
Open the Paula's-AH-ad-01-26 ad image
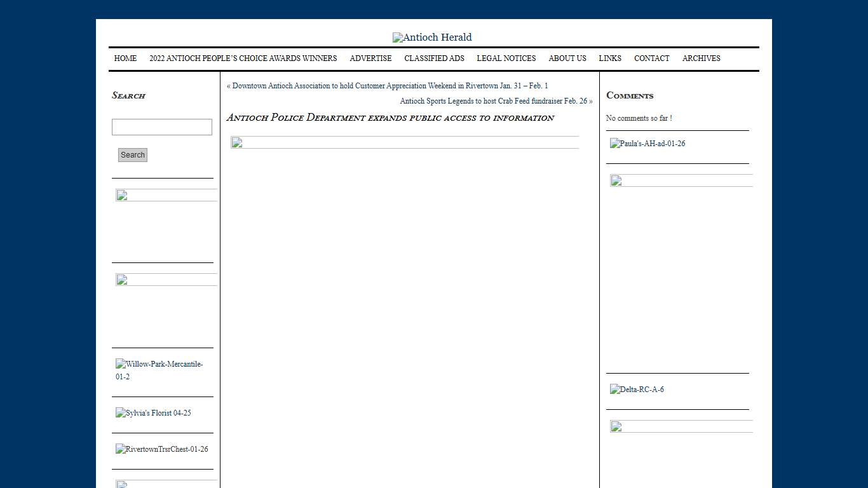[648, 144]
